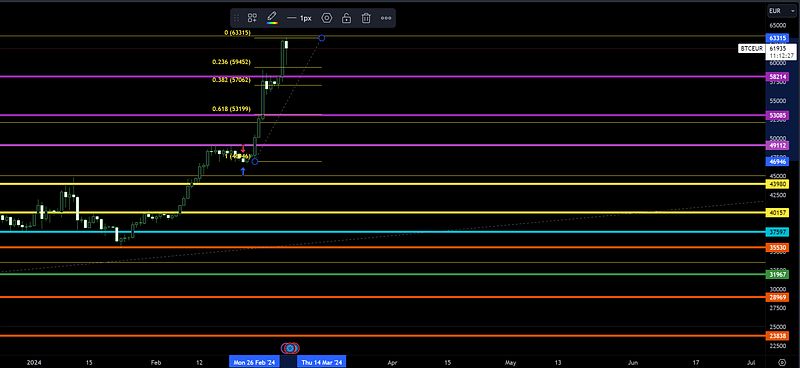Click the Apr label on time axis

point(392,362)
